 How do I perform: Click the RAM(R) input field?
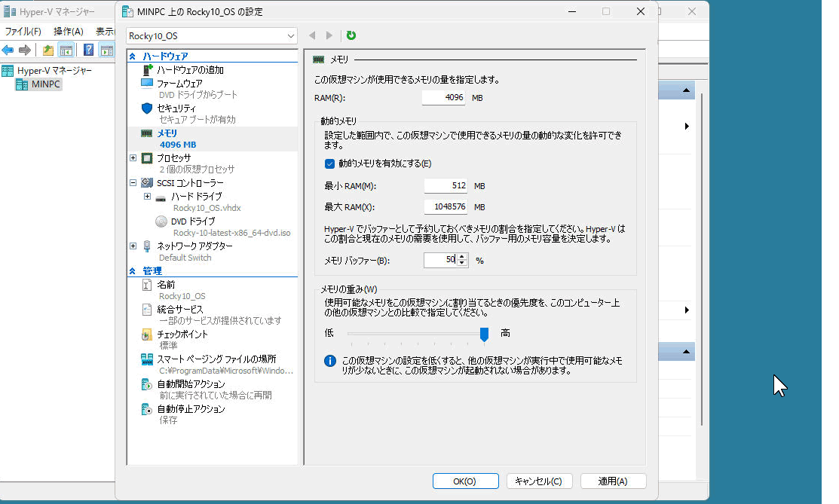pyautogui.click(x=443, y=97)
